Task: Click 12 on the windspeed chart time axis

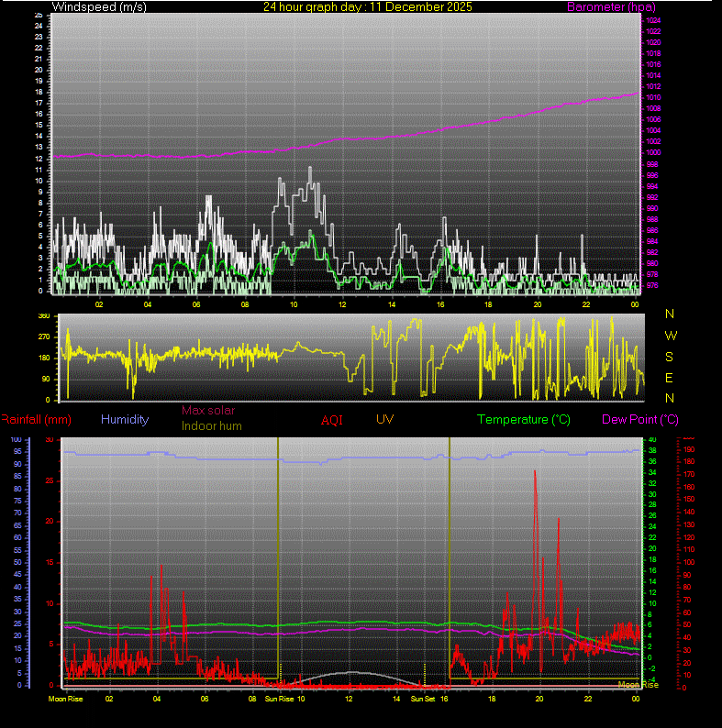Action: click(x=342, y=304)
